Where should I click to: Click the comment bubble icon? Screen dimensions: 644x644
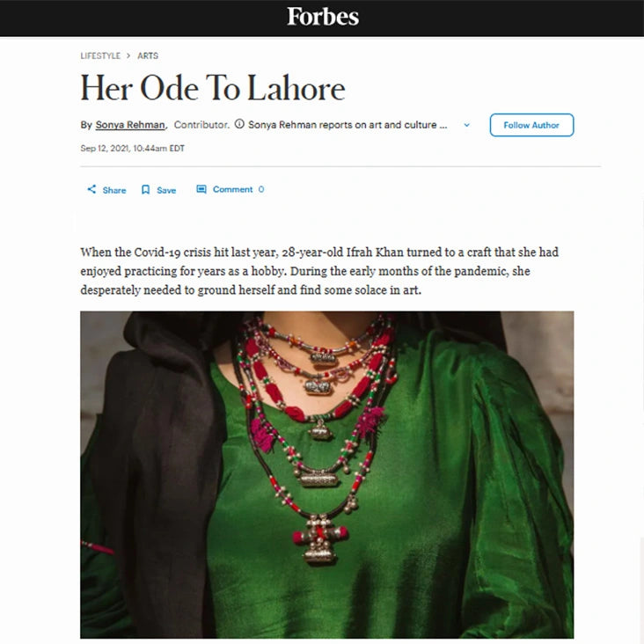point(201,189)
